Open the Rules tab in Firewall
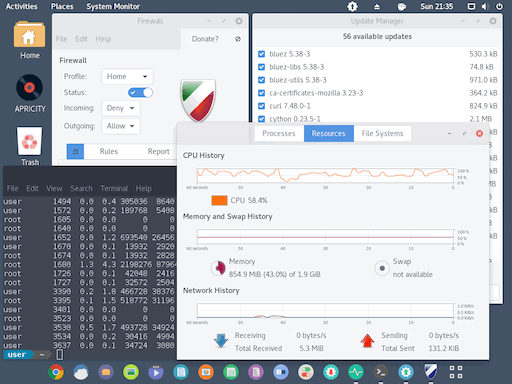Screen dimensions: 512x384 109,152
